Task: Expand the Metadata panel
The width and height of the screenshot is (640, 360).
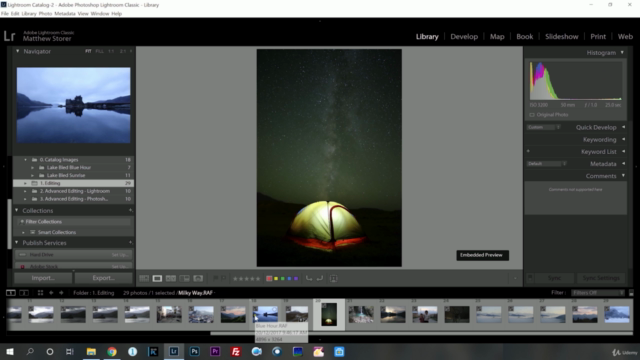Action: [623, 164]
